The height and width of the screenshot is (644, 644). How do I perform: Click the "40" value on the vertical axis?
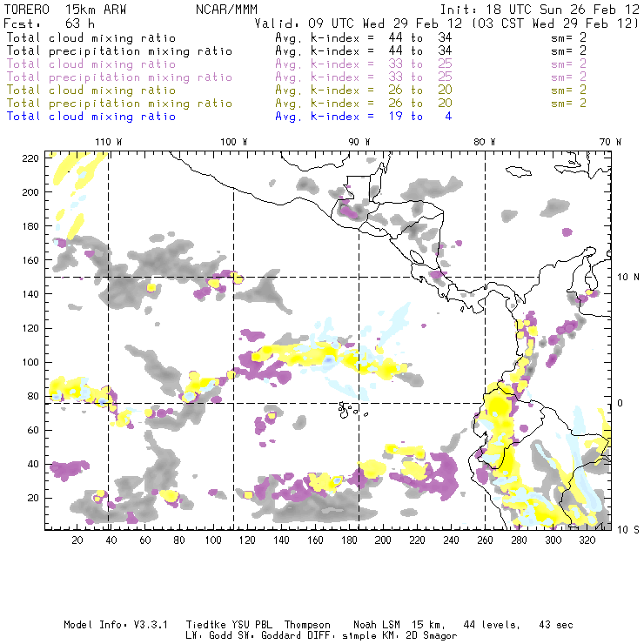click(x=33, y=464)
